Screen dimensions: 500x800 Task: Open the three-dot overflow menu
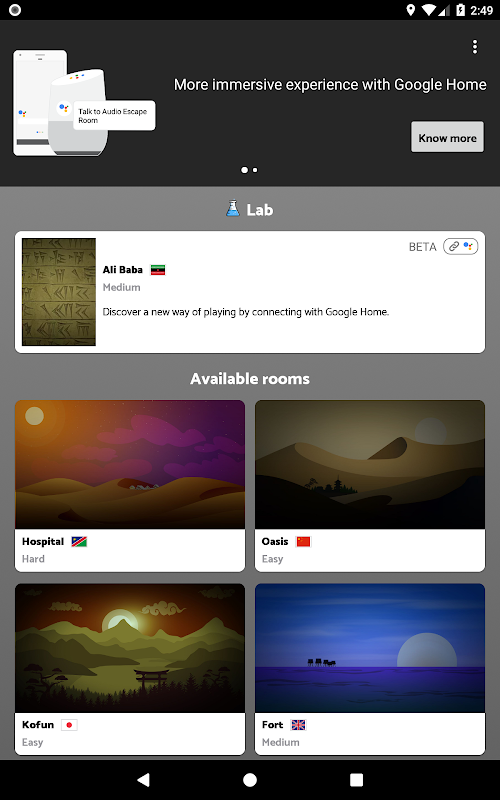474,47
